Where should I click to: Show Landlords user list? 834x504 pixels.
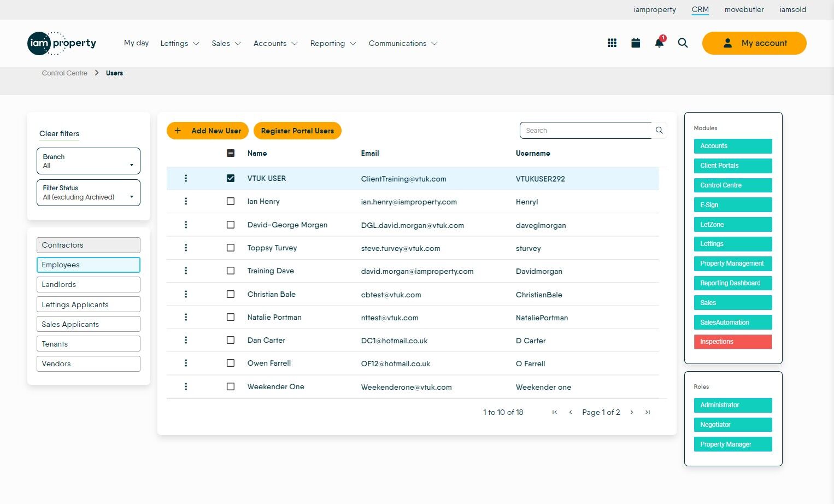coord(89,284)
